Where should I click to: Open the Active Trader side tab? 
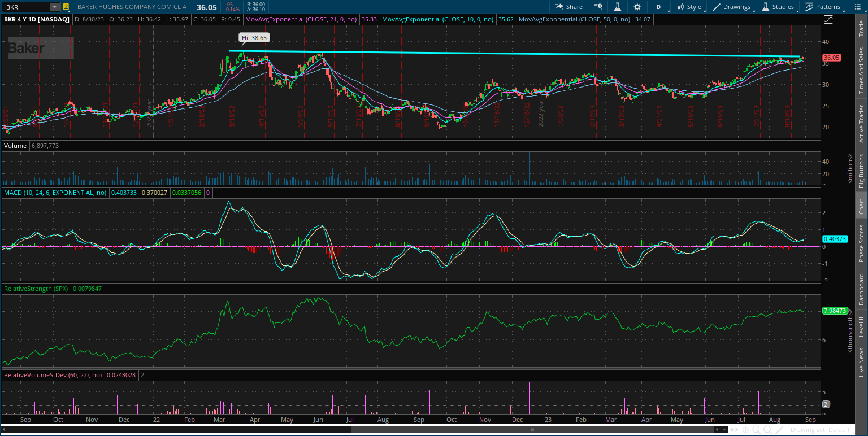[861, 124]
